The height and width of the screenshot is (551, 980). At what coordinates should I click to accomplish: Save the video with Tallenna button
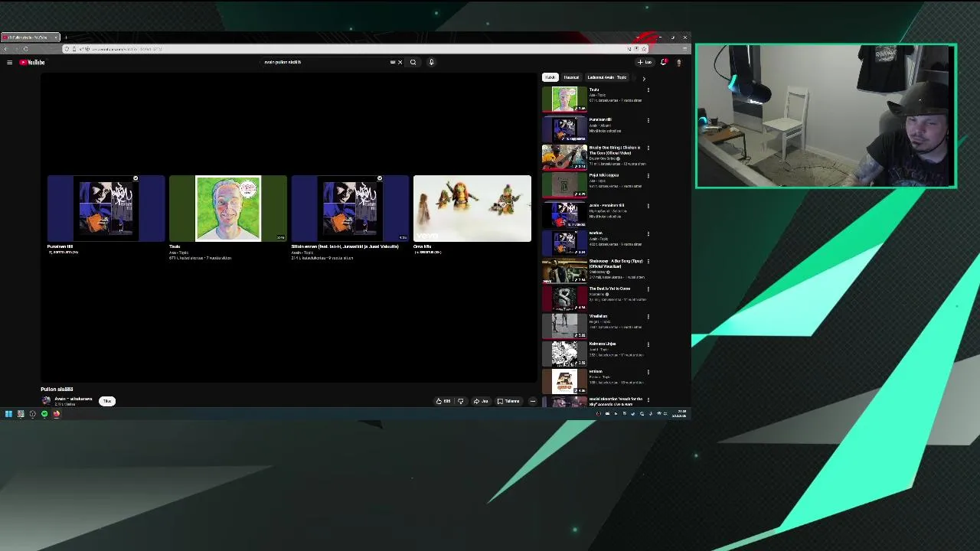[508, 401]
